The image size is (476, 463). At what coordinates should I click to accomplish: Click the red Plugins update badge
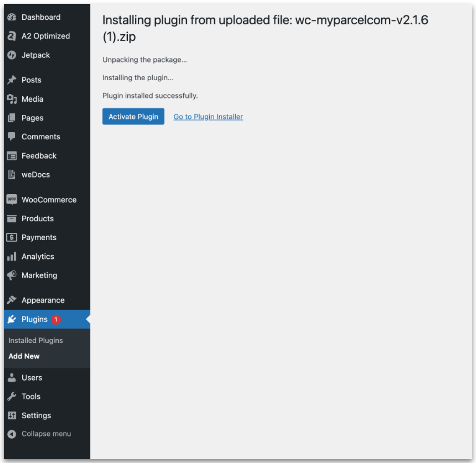pos(54,319)
